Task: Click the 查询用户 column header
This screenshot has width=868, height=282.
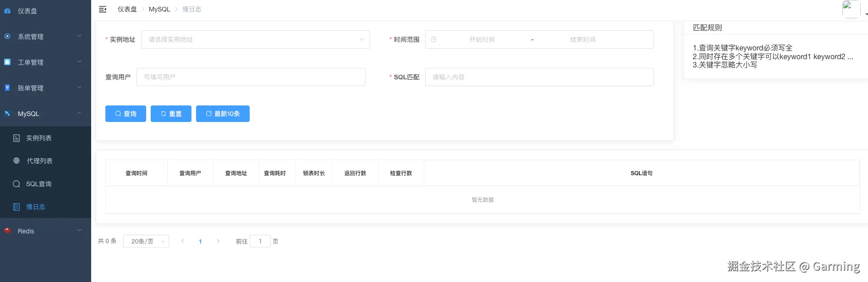Action: coord(190,173)
